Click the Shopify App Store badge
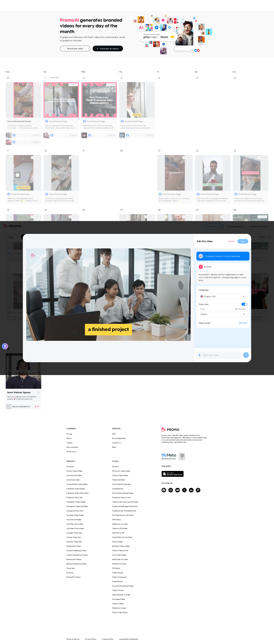Screen dimensions: 274x644 172,474
